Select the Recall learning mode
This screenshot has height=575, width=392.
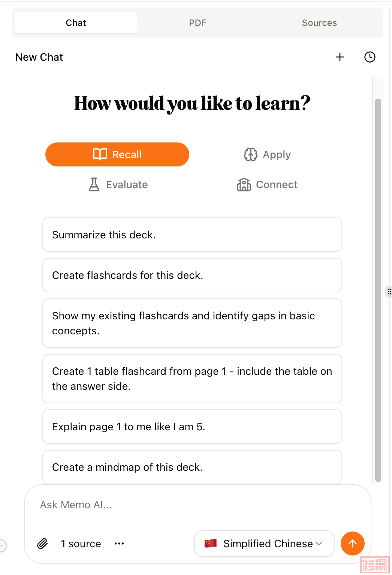coord(117,154)
